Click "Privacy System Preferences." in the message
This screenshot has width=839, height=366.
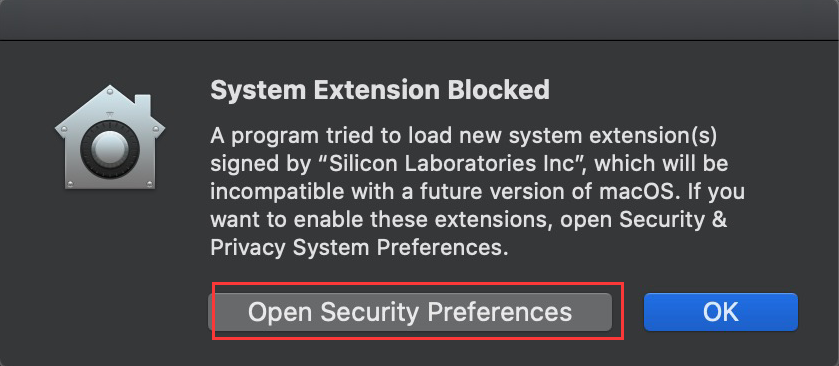click(359, 248)
